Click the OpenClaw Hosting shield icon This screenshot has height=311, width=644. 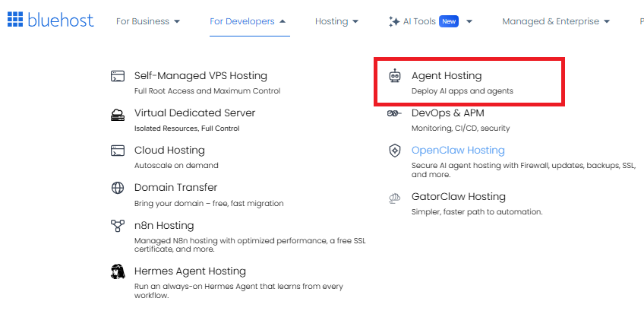(x=395, y=151)
